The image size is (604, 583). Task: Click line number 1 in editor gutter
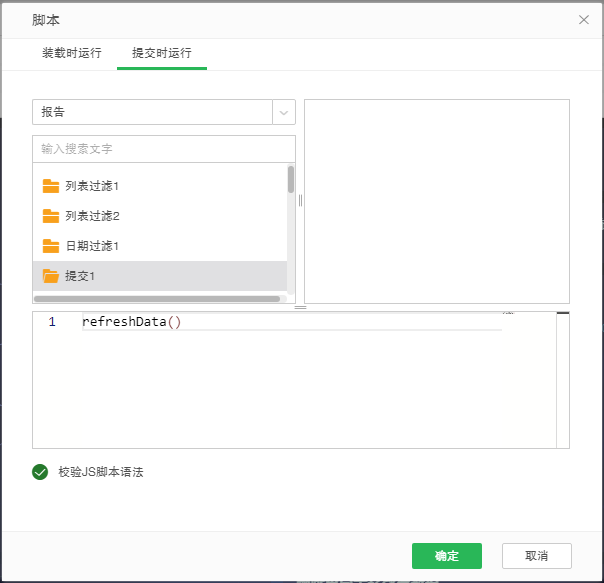52,322
